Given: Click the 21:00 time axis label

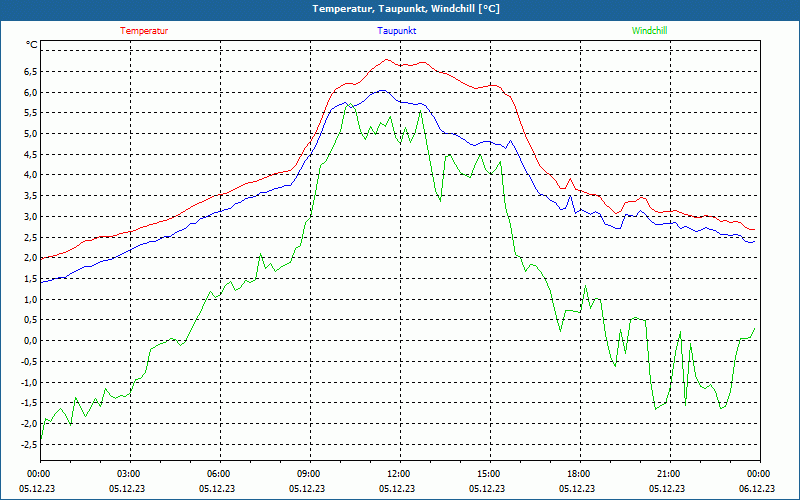Looking at the screenshot, I should coord(668,474).
